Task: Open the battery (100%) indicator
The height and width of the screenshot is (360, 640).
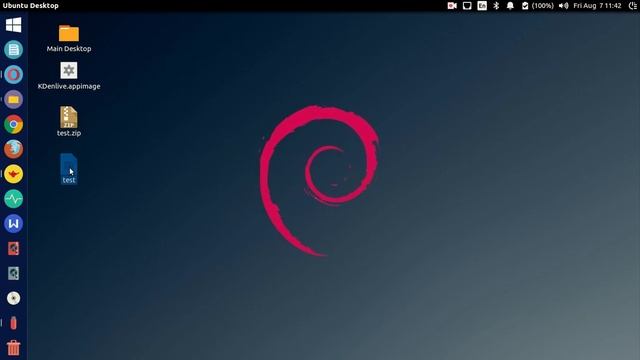Action: point(538,6)
